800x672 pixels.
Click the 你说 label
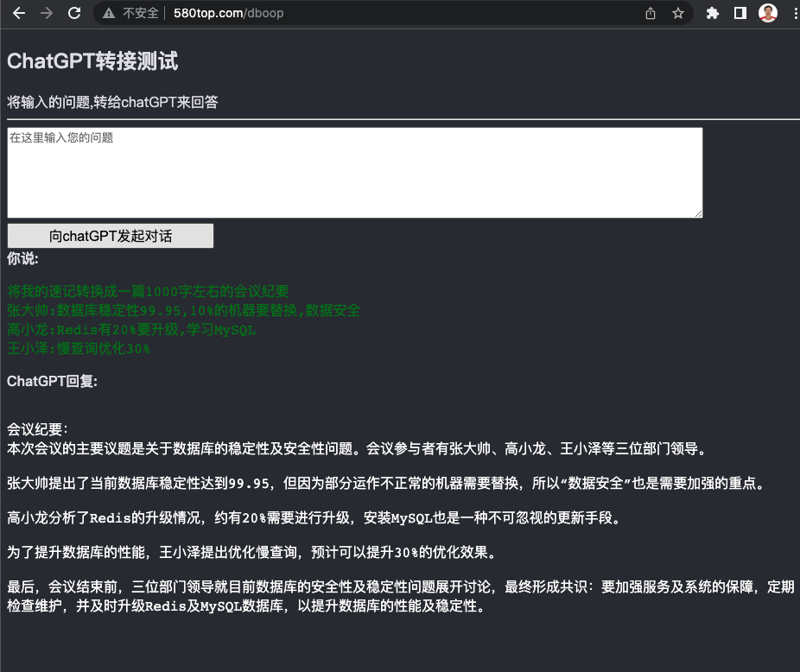20,258
